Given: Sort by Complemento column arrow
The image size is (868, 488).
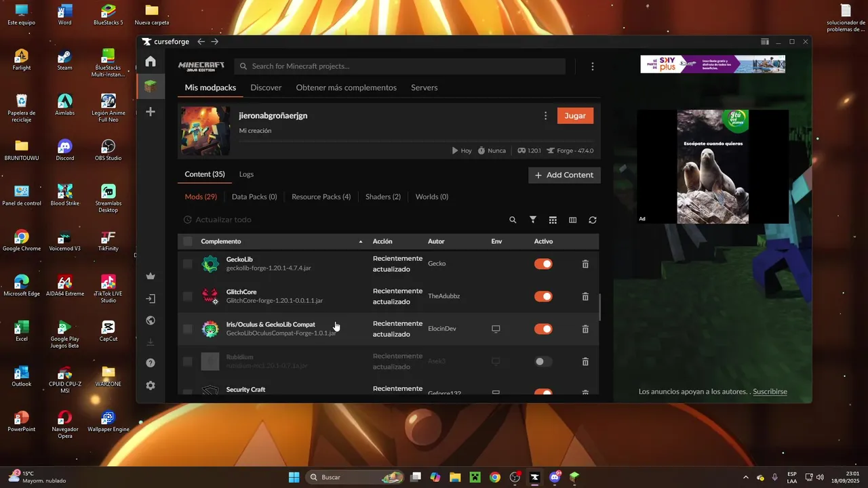Looking at the screenshot, I should point(361,242).
